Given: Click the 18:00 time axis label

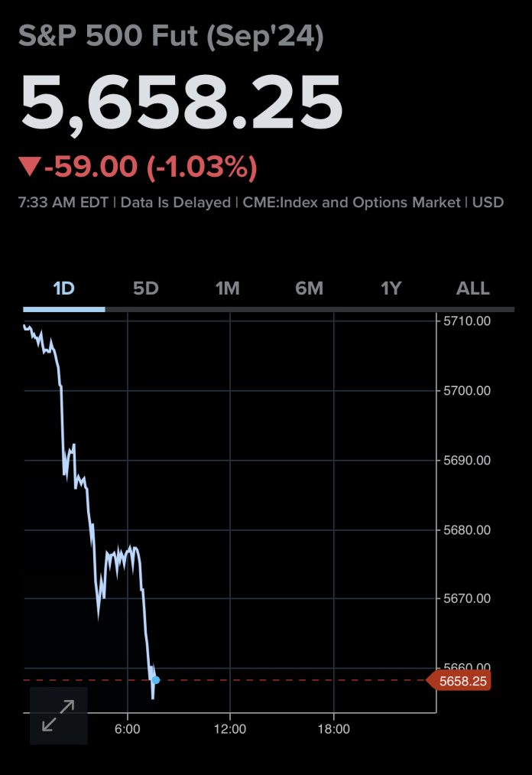Looking at the screenshot, I should 333,729.
